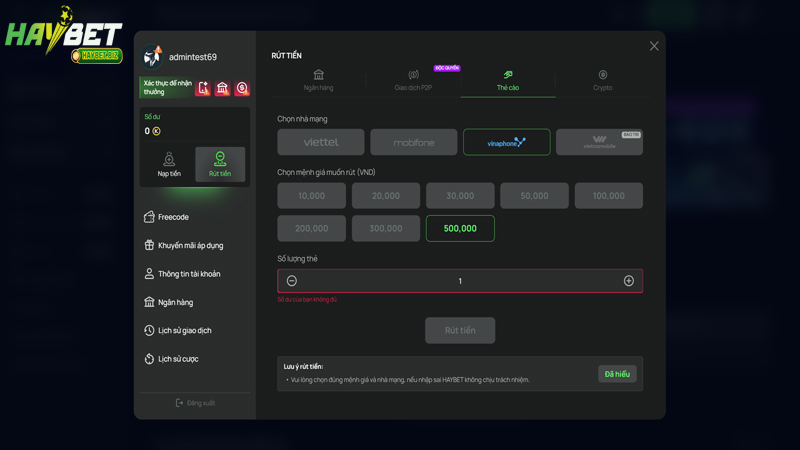The image size is (800, 450).
Task: Close the withdrawal dialog with X
Action: [654, 46]
